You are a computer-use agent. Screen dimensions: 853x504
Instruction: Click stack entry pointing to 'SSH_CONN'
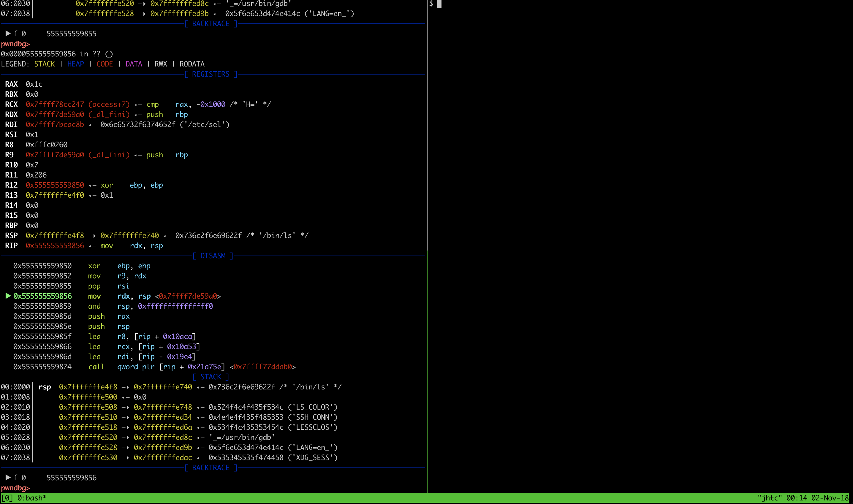169,417
